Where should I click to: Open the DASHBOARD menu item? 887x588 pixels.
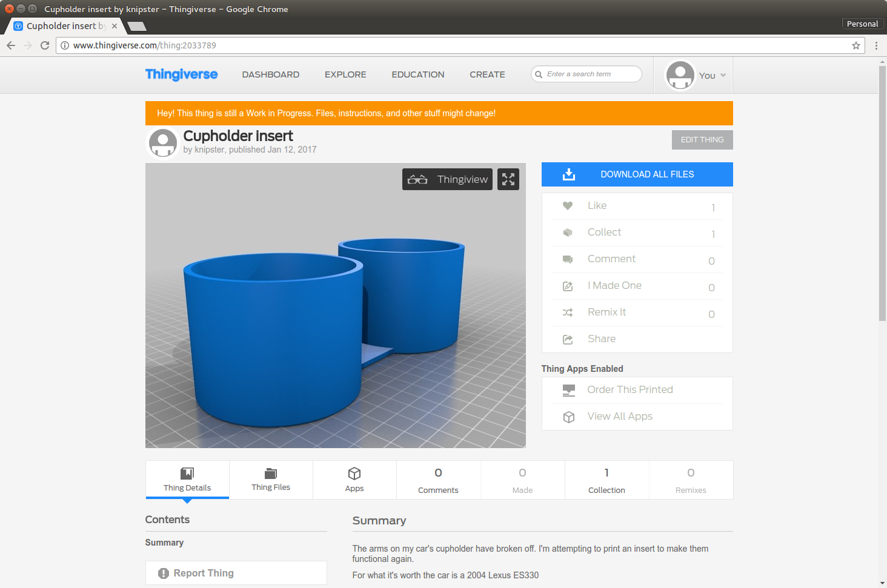tap(271, 74)
